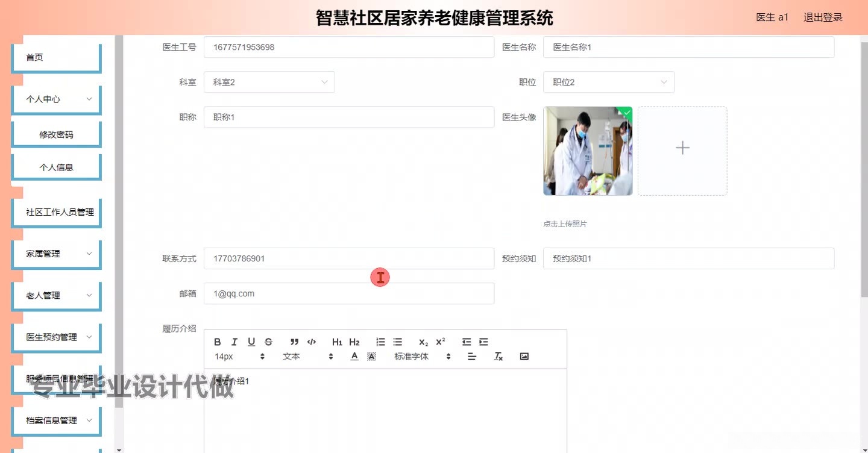Insert an image into the editor

[524, 357]
